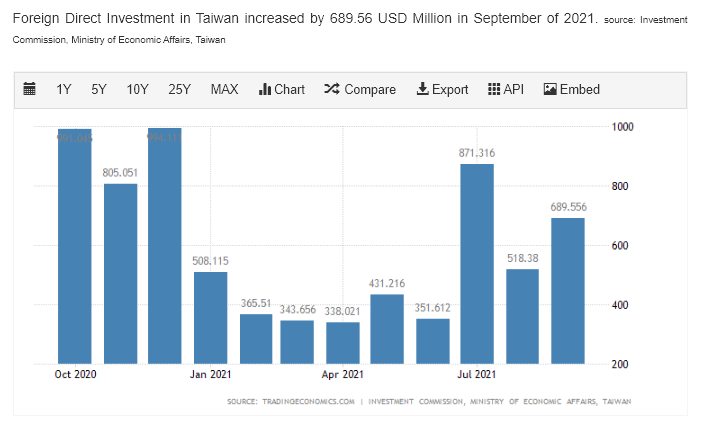Click the 400 y-axis value
Viewport: 706px width, 438px height.
tap(620, 305)
